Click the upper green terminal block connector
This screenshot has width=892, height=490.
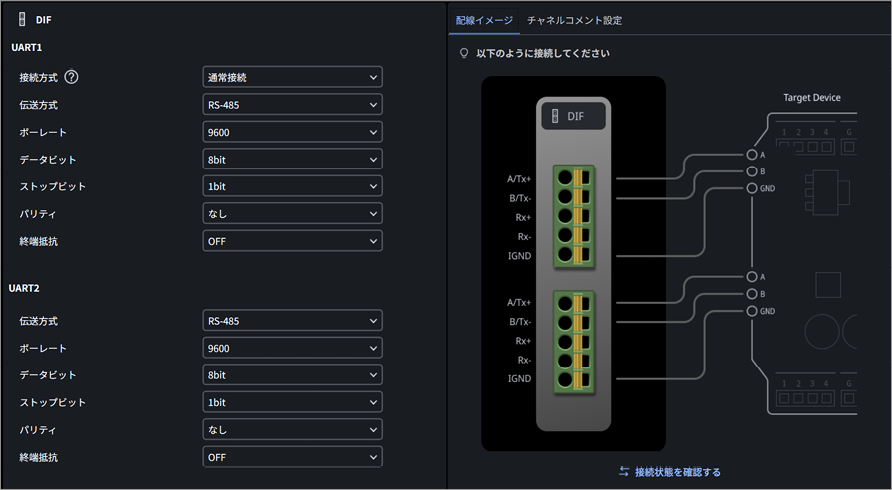pyautogui.click(x=573, y=217)
